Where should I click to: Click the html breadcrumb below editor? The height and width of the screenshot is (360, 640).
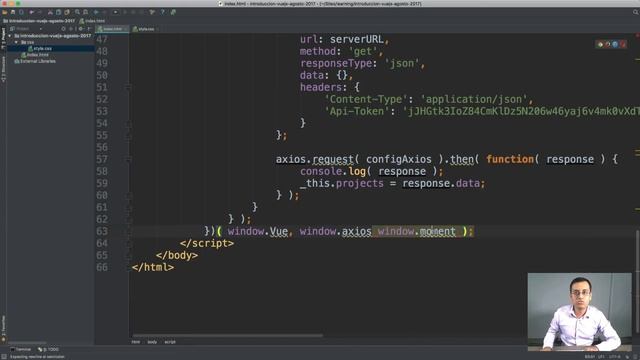click(x=136, y=342)
